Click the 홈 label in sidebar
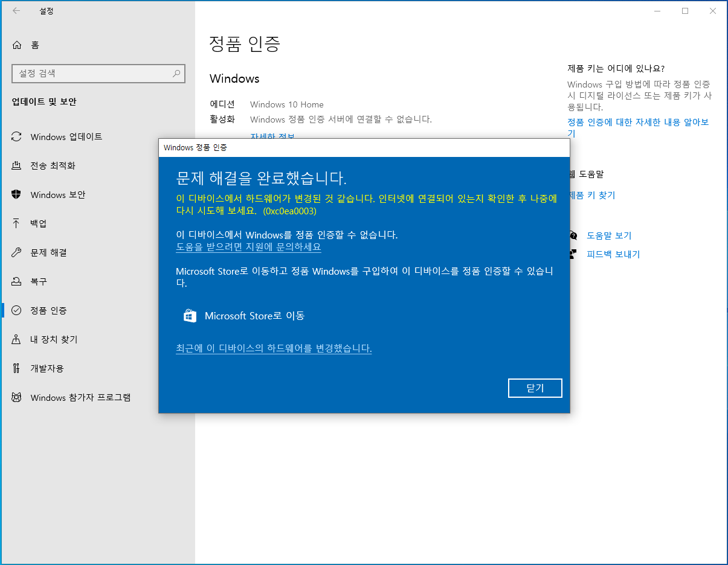The image size is (728, 565). pyautogui.click(x=35, y=45)
